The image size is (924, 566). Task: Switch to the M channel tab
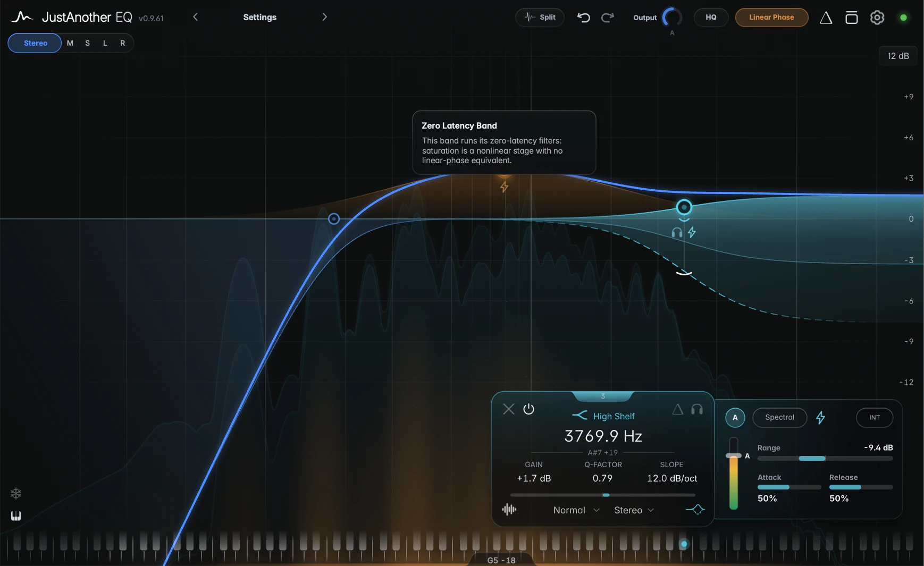(70, 43)
